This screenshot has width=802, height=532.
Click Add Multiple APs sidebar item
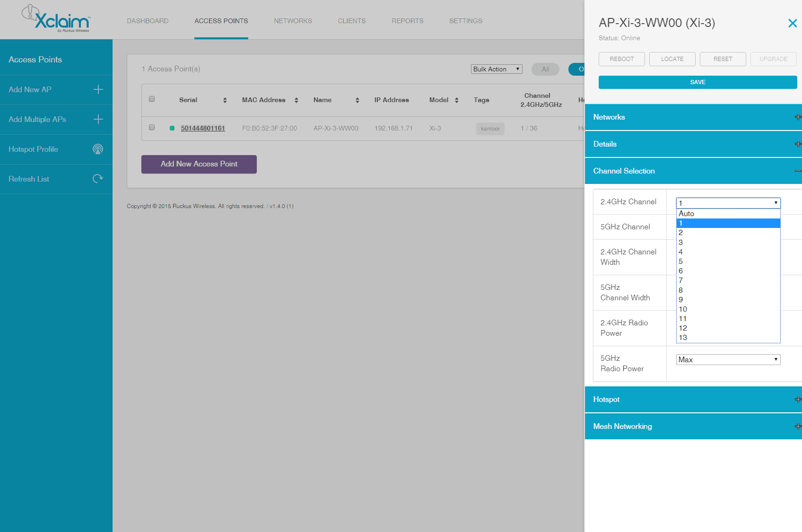click(56, 120)
